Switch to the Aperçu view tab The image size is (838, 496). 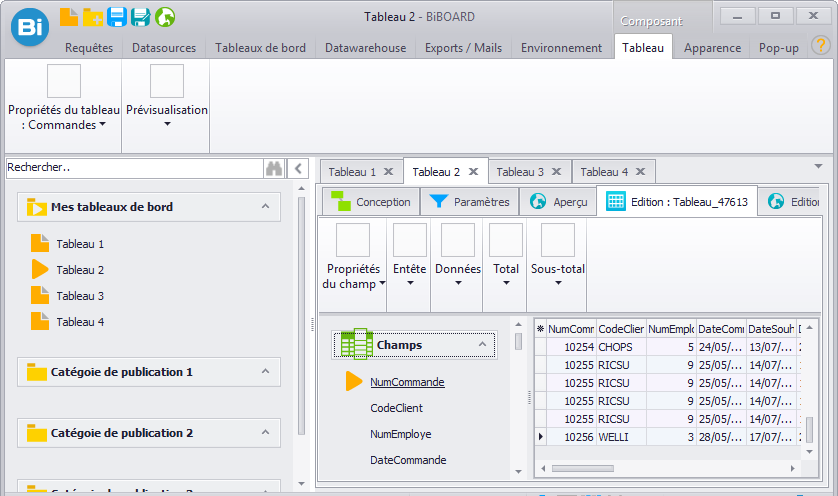tap(558, 202)
